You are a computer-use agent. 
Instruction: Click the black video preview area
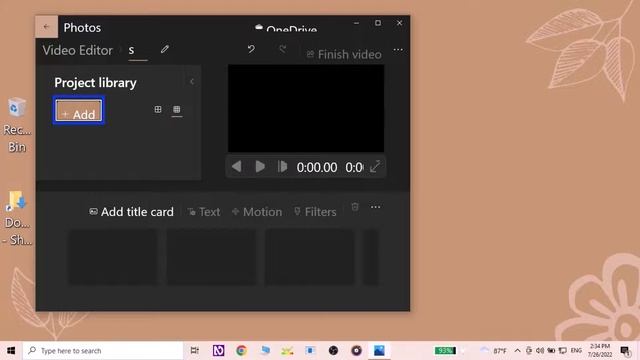[306, 108]
